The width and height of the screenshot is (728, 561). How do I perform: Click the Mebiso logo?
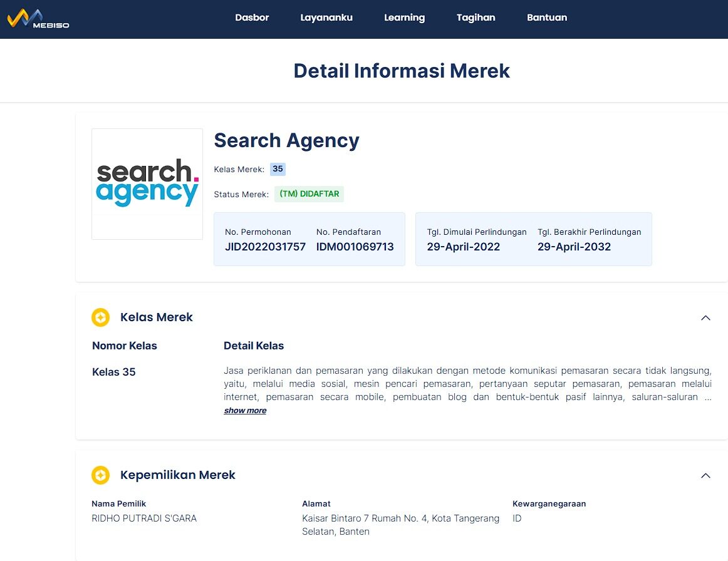point(38,19)
